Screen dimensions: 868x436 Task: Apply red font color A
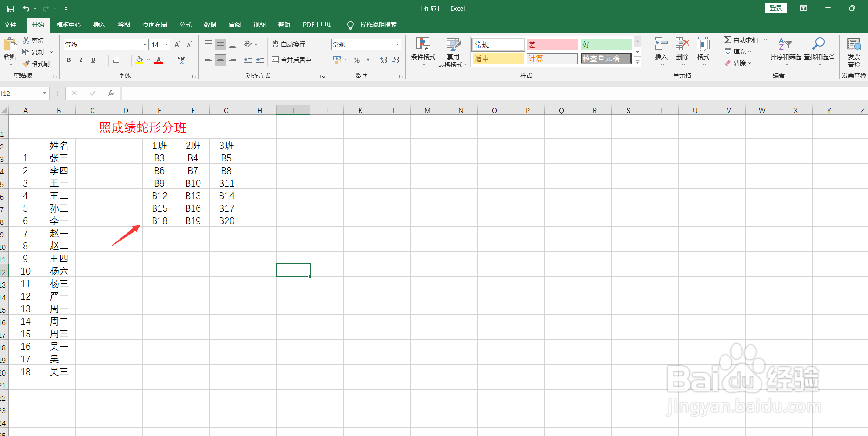(159, 60)
